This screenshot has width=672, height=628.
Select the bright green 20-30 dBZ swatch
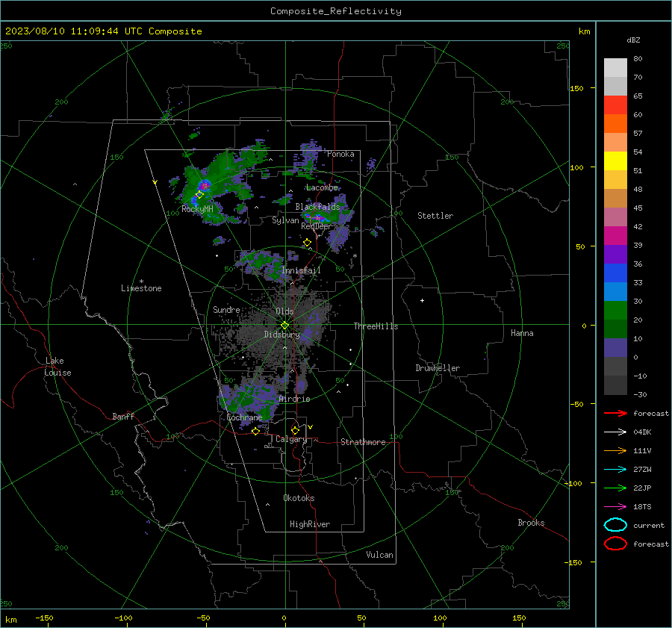tap(615, 311)
